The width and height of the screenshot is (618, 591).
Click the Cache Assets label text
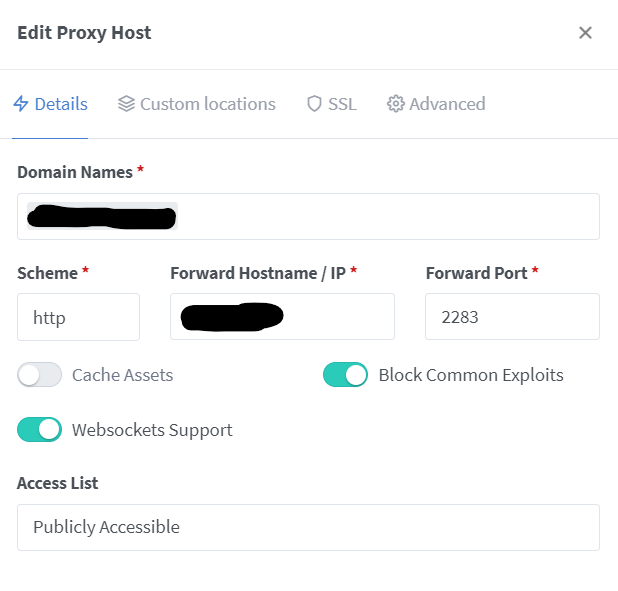[122, 375]
